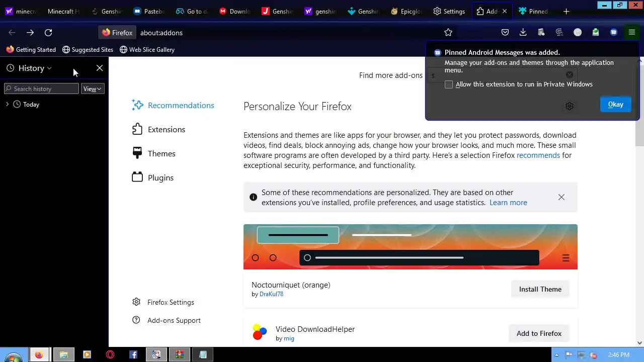Open the View sort dropdown in History
The height and width of the screenshot is (362, 644).
(93, 88)
